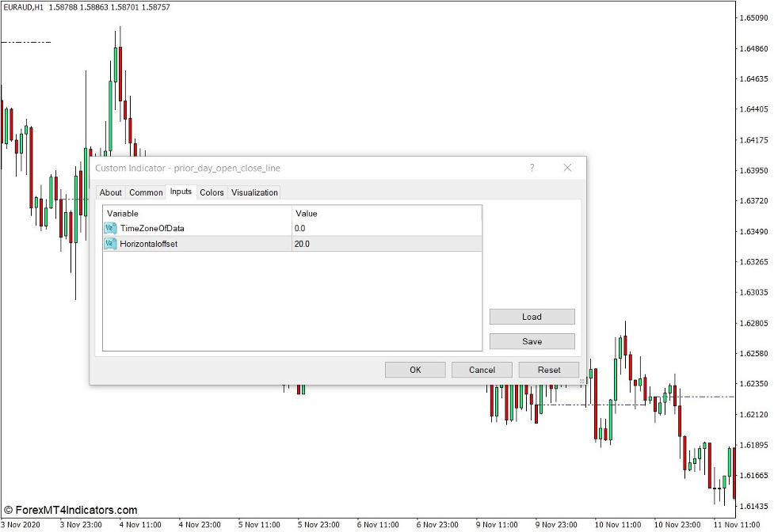Reset the indicator inputs to defaults

pos(549,370)
